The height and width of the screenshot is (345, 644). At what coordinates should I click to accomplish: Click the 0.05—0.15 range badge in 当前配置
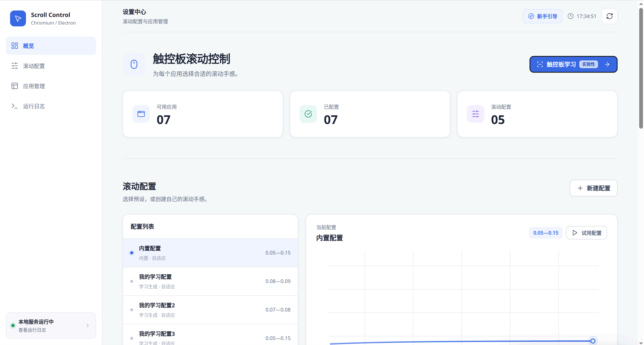(x=546, y=233)
